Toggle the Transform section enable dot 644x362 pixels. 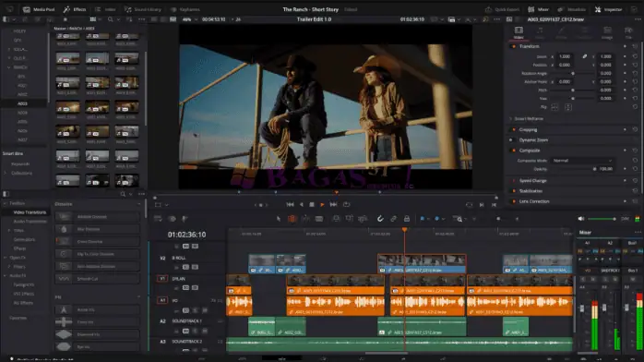click(513, 46)
